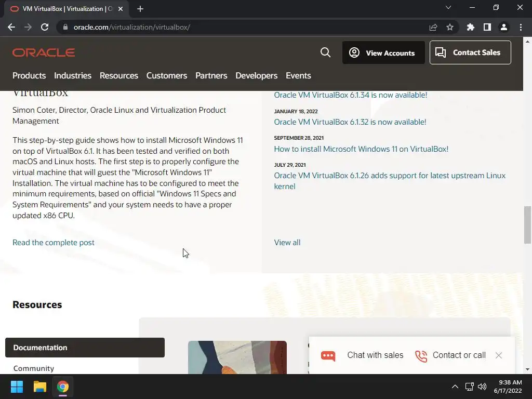Screen dimensions: 532x399
Task: Click the page vertical scrollbar thumb
Action: (x=527, y=224)
